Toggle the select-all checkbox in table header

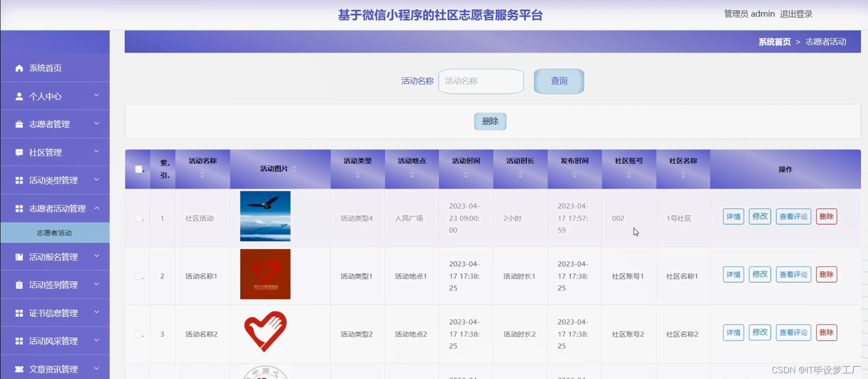[x=139, y=169]
